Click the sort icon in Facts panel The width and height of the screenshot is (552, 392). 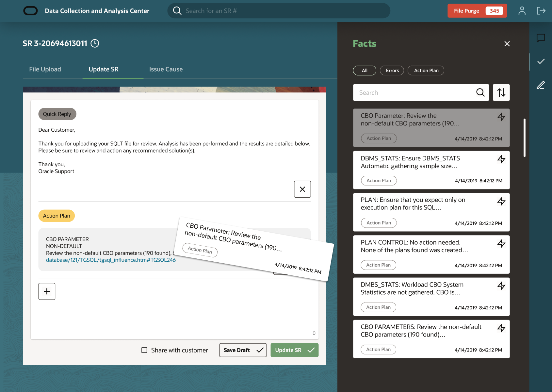[501, 92]
